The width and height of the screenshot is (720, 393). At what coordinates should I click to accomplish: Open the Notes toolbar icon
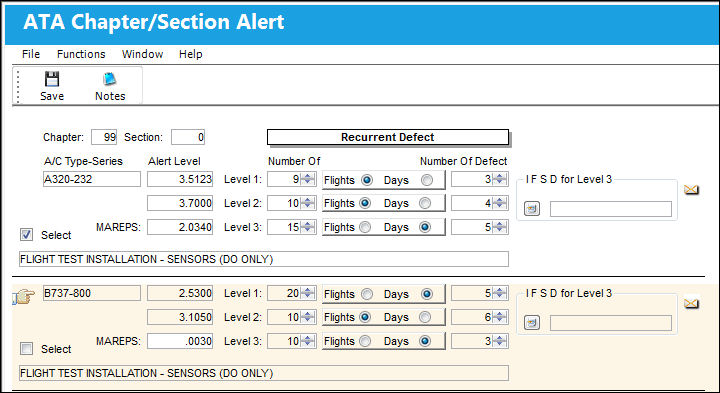[x=110, y=79]
